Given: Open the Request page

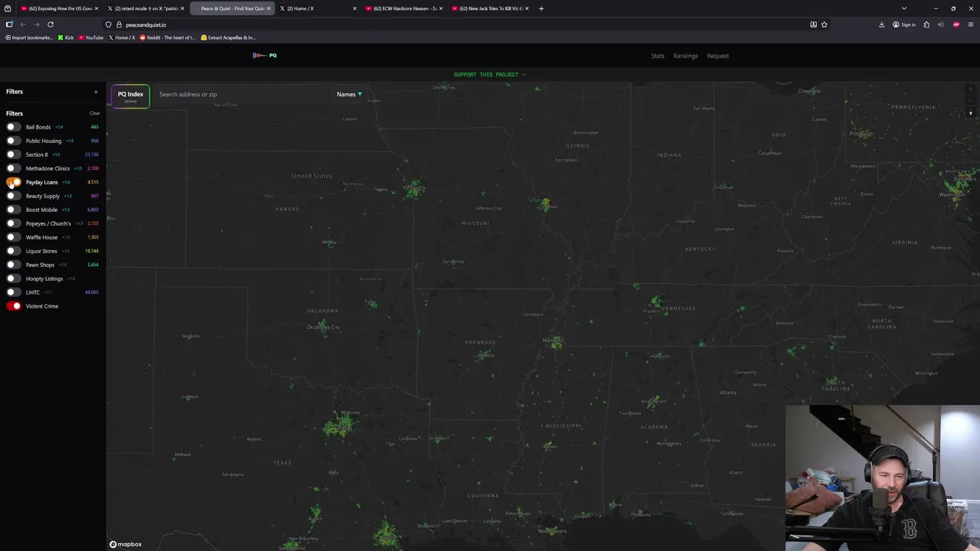Looking at the screenshot, I should click(x=717, y=56).
